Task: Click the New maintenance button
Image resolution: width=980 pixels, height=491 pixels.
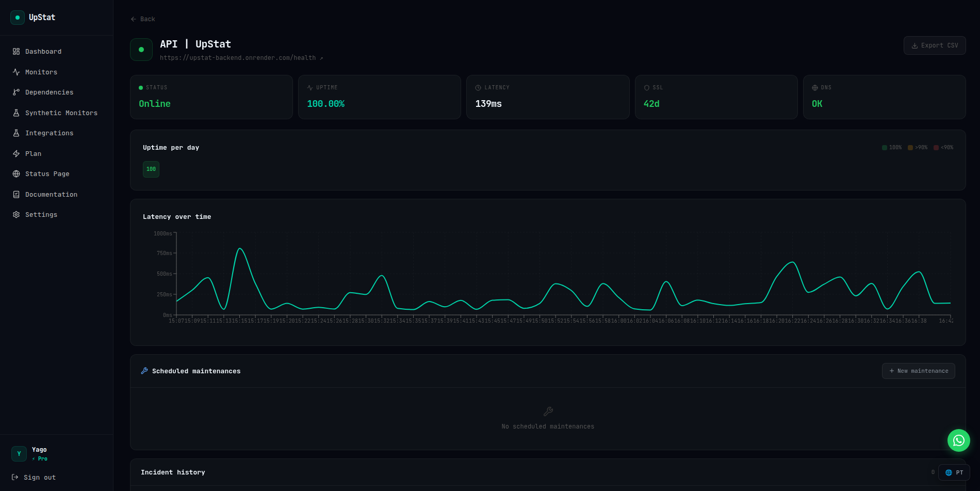Action: tap(919, 371)
